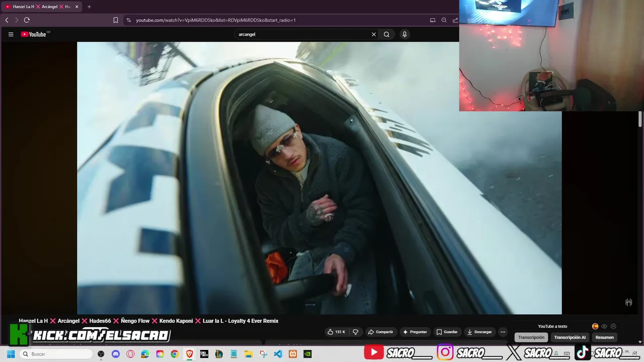This screenshot has height=362, width=644.
Task: Close the Hanzel La H tab
Action: pos(77,7)
